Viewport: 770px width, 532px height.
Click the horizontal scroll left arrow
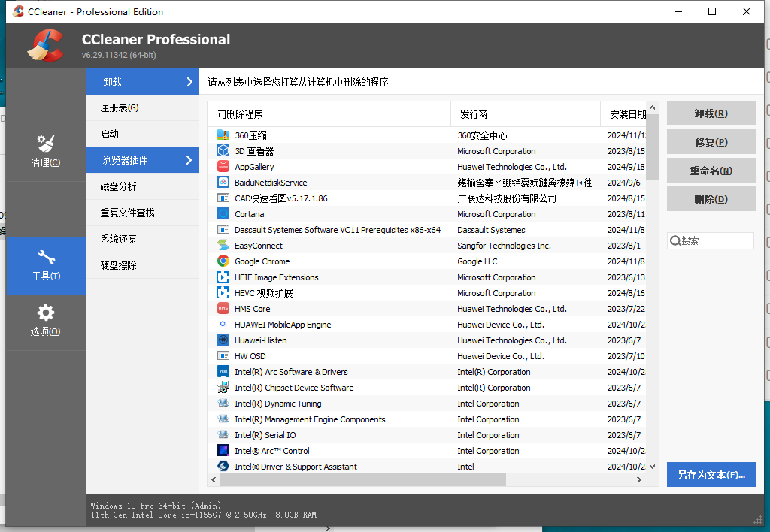214,479
